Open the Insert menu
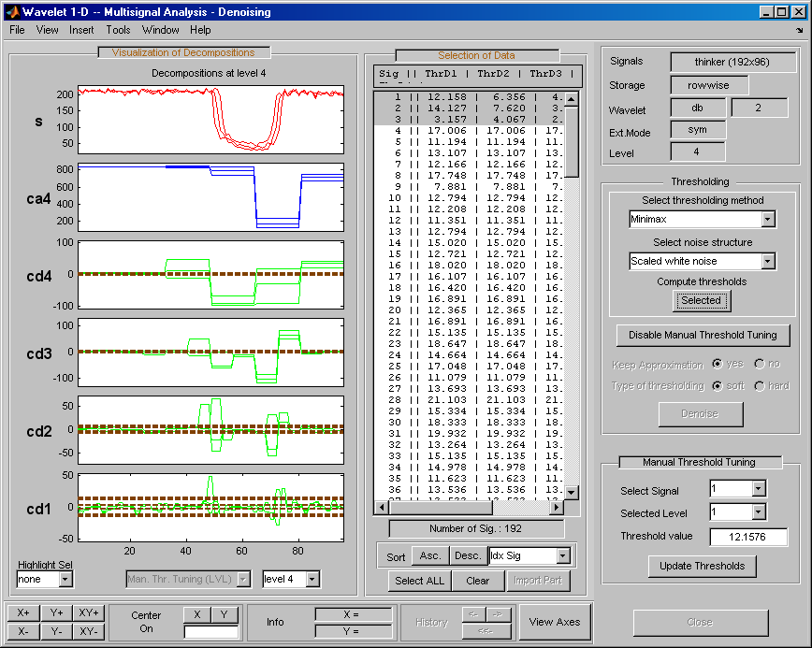 click(x=81, y=30)
